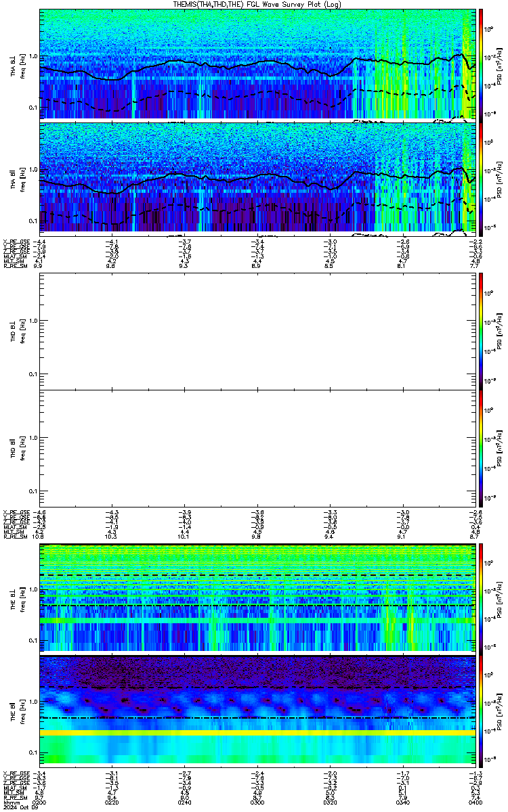This screenshot has width=508, height=812.
Task: Click the R_RE_SM row label under THD panels
Action: 15,537
